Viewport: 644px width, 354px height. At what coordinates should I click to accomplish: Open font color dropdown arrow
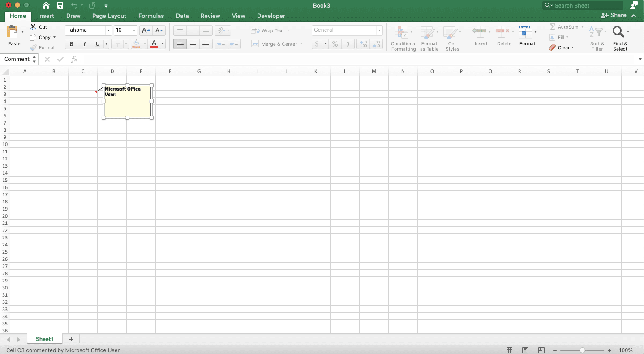click(163, 44)
